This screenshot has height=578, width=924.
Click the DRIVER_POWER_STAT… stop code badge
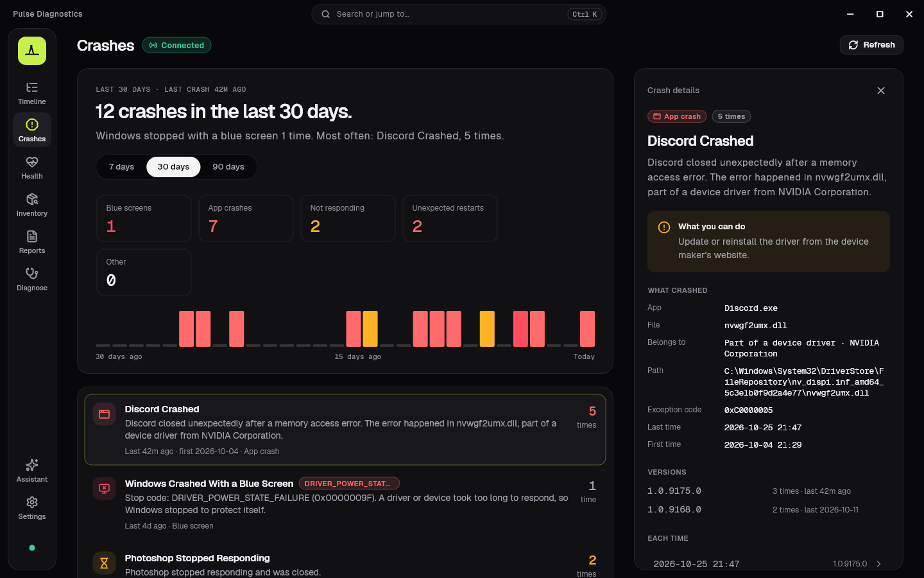349,484
